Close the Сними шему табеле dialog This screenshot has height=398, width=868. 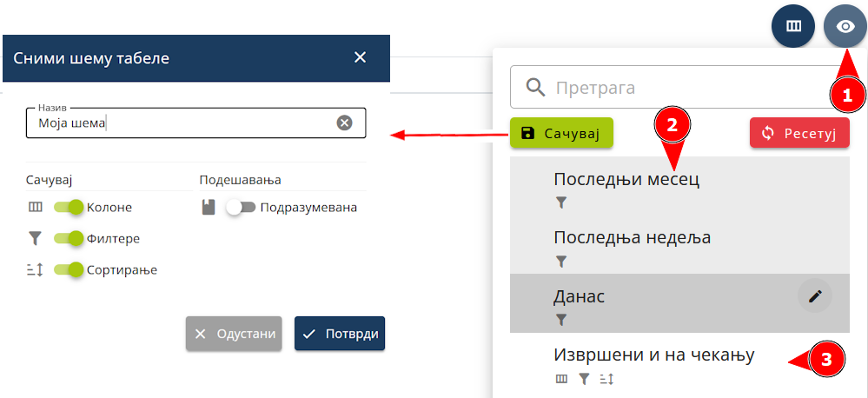[x=361, y=58]
